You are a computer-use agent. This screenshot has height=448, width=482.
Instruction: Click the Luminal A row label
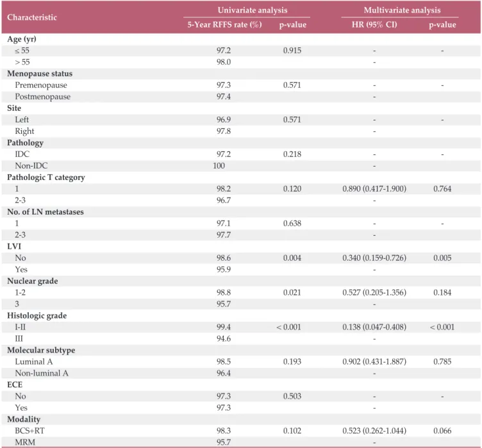click(x=34, y=361)
